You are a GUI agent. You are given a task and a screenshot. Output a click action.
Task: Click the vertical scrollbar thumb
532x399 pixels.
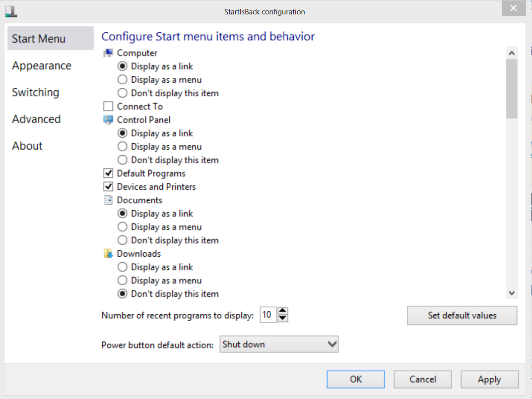pyautogui.click(x=512, y=89)
